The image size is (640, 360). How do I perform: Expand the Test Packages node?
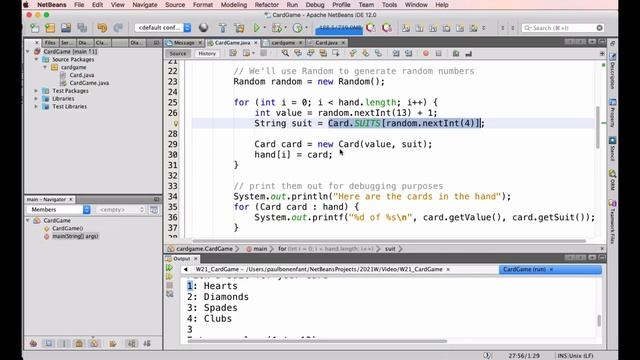[x=36, y=91]
